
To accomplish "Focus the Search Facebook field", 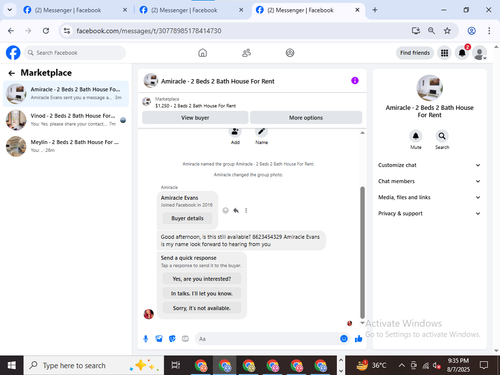I will (75, 53).
